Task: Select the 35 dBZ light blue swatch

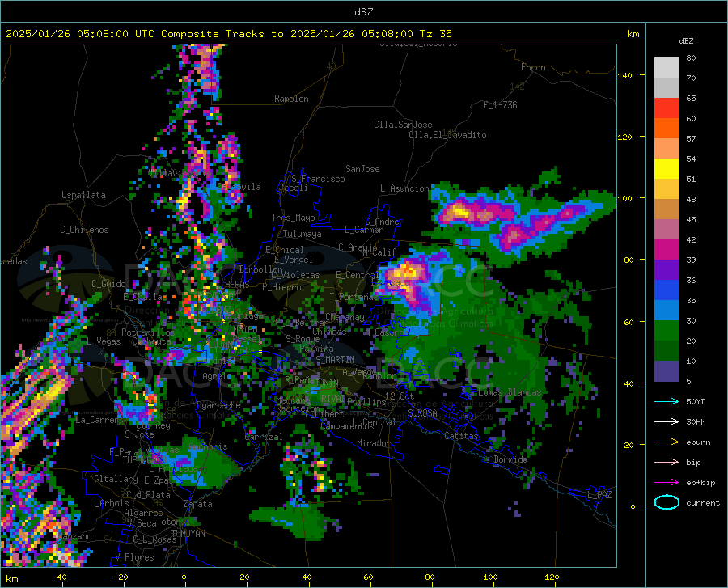Action: click(667, 311)
